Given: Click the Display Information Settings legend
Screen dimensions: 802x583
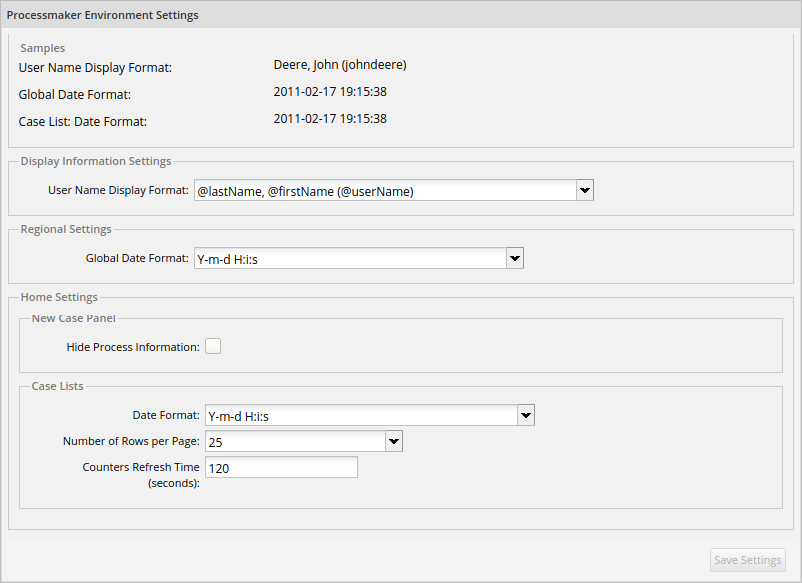Looking at the screenshot, I should [x=96, y=161].
